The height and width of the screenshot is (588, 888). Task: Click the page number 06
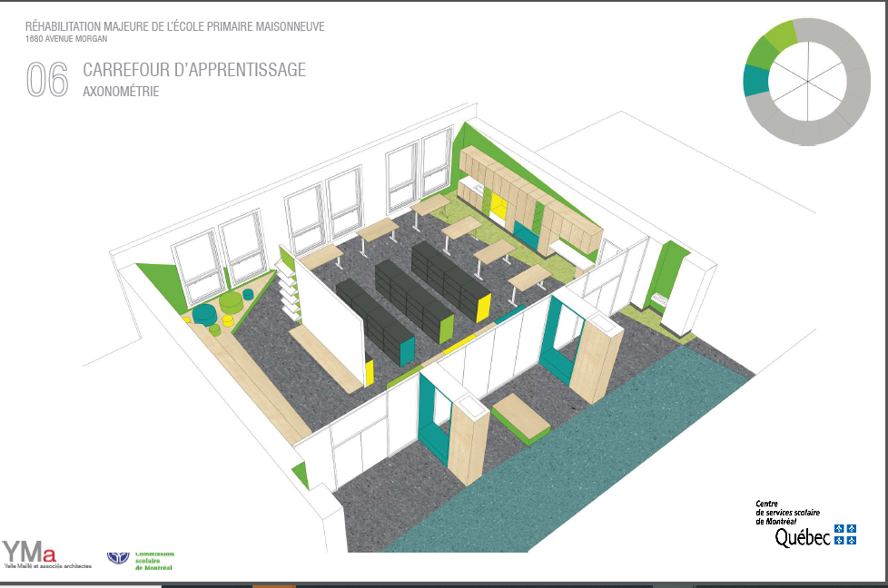coord(47,80)
